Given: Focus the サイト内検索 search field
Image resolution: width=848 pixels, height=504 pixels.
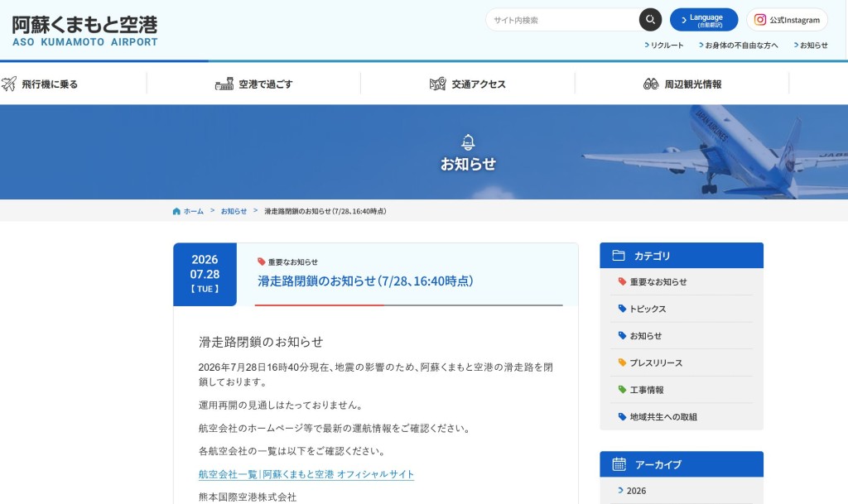Looking at the screenshot, I should (x=562, y=20).
